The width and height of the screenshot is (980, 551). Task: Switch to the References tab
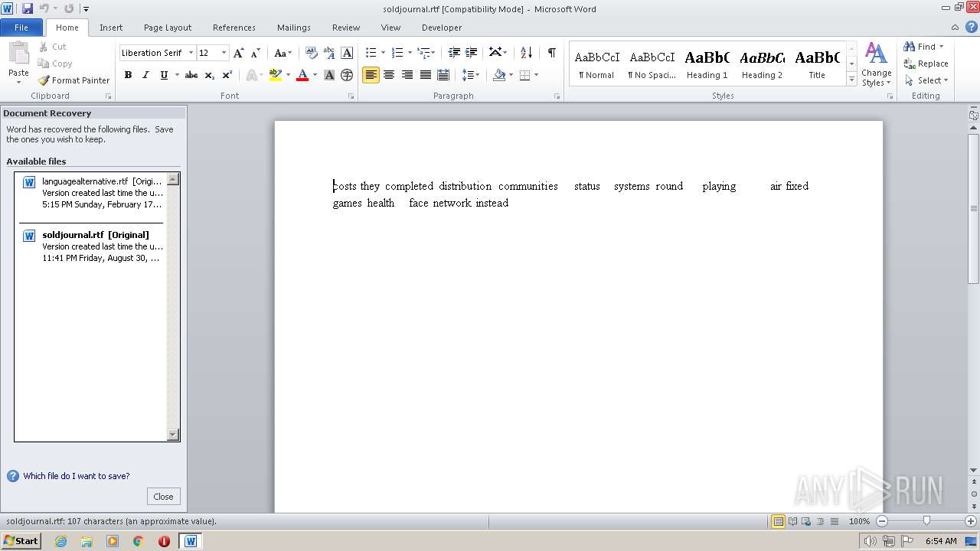[x=234, y=27]
